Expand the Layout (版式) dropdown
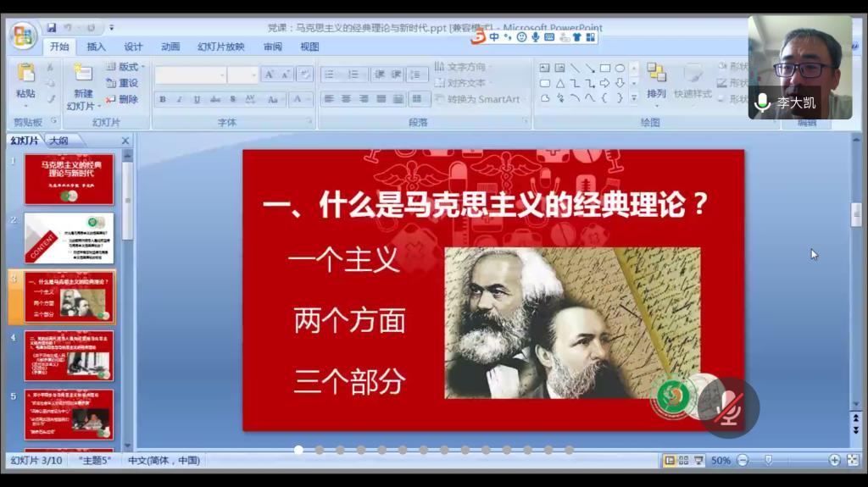Screen dimensions: 868x487 126,67
